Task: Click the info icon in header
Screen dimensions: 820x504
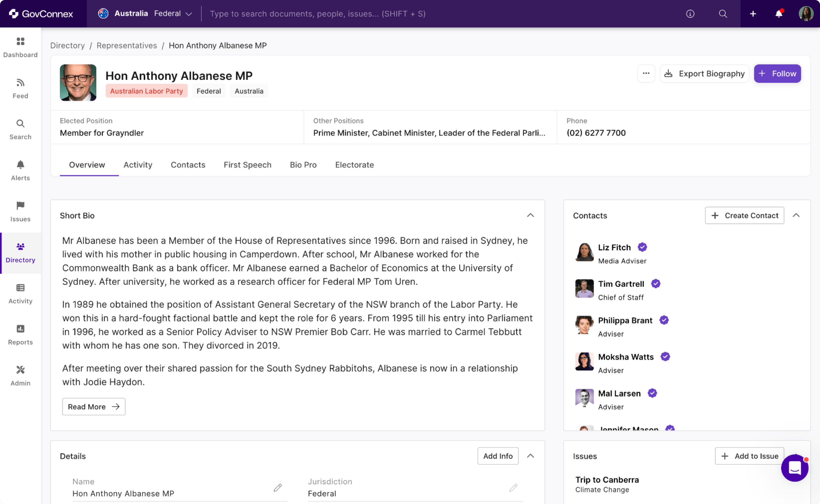Action: click(x=690, y=14)
